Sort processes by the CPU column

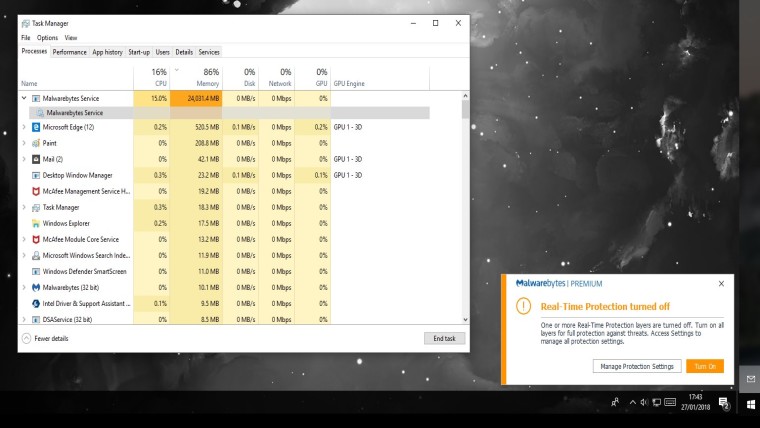coord(152,78)
